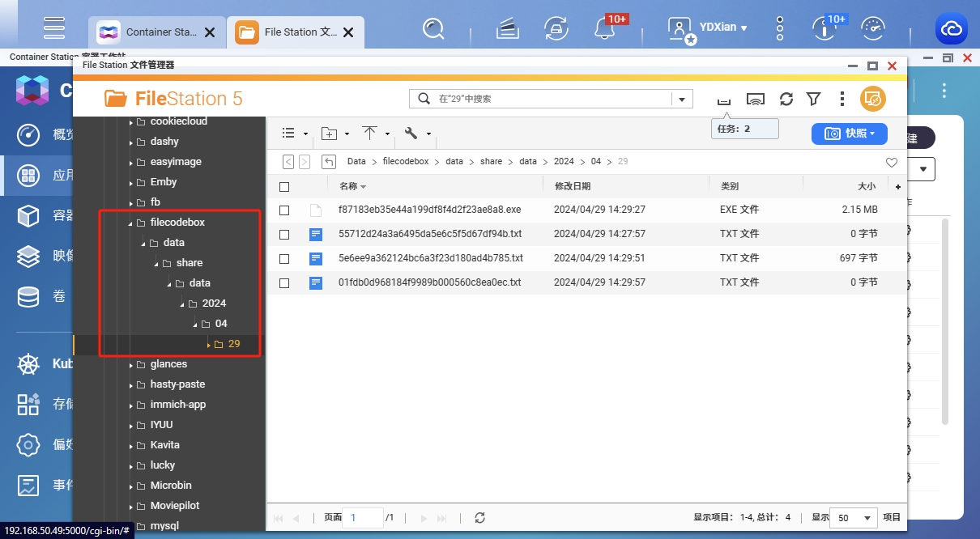This screenshot has width=980, height=539.
Task: Select the 04 folder in tree
Action: (221, 324)
